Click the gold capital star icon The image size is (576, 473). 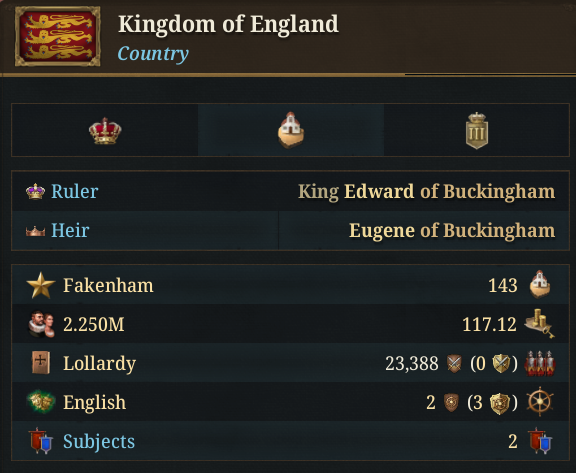[x=40, y=285]
